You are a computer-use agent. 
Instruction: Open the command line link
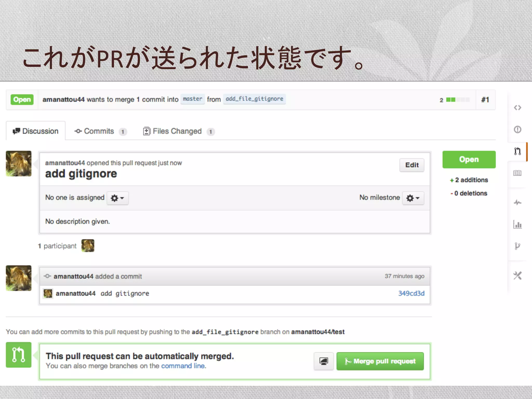(x=183, y=366)
